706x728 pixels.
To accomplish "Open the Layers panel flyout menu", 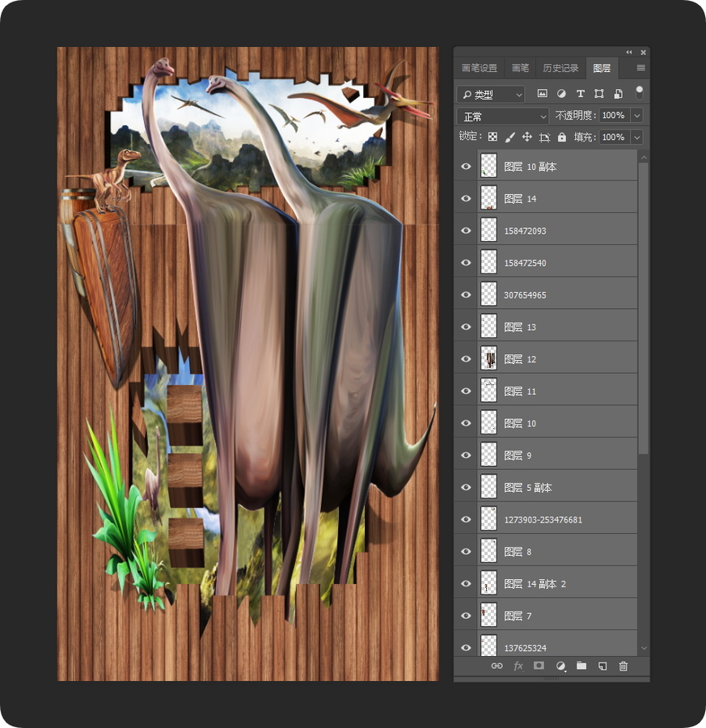I will pos(641,68).
